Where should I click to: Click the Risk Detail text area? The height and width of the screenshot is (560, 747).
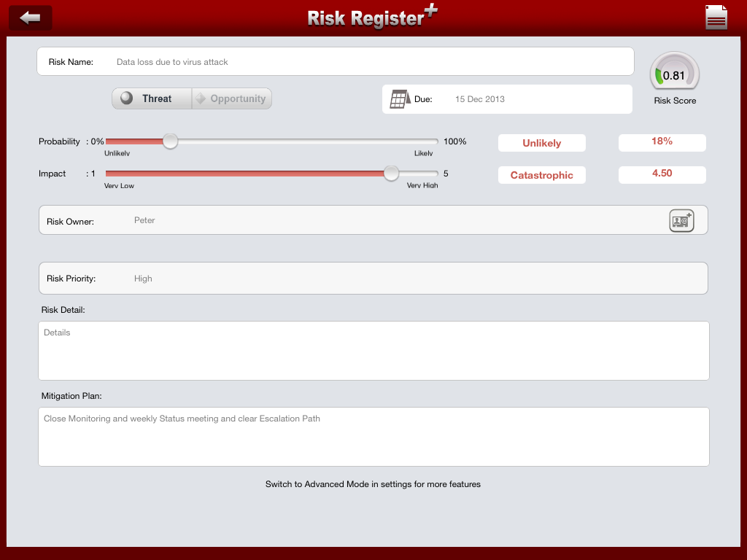pos(373,351)
